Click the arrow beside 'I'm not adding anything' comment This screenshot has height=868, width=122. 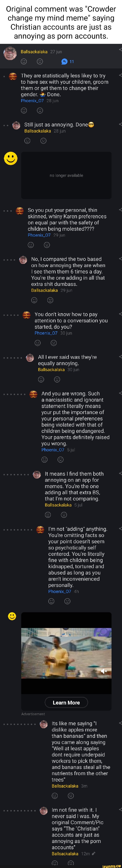(120, 529)
